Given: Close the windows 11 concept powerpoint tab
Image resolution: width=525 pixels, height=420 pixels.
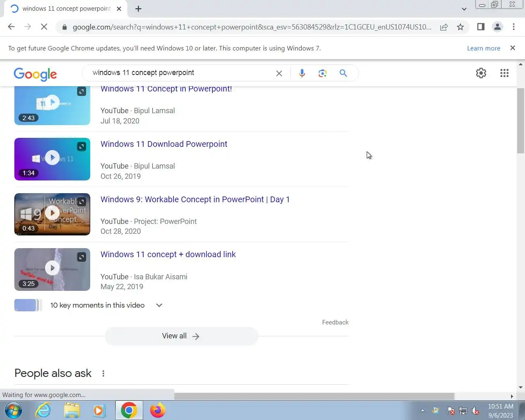Looking at the screenshot, I should click(119, 9).
